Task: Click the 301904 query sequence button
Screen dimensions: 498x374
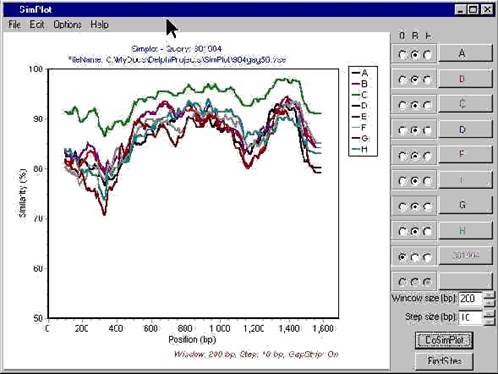Action: 465,256
